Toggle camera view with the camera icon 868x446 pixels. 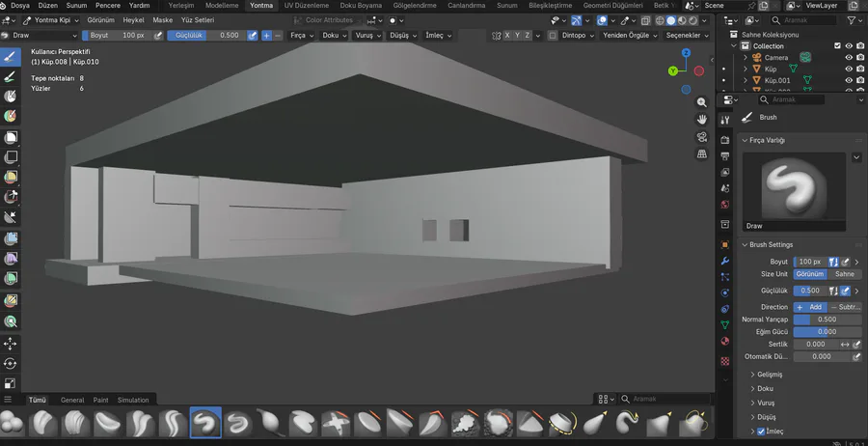tap(701, 137)
